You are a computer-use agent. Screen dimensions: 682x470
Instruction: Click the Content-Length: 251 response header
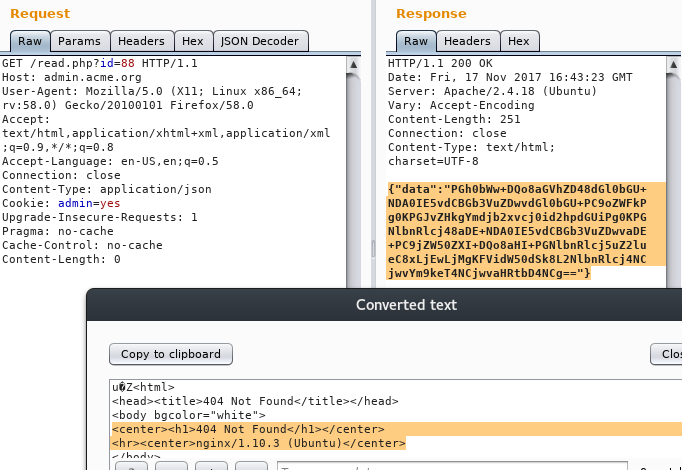[x=454, y=119]
